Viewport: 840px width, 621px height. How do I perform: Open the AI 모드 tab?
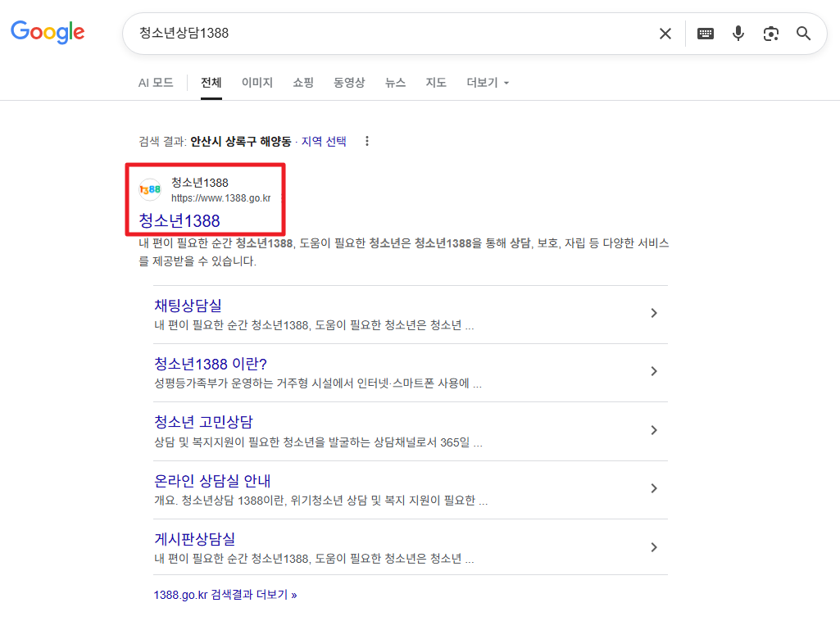(x=155, y=82)
